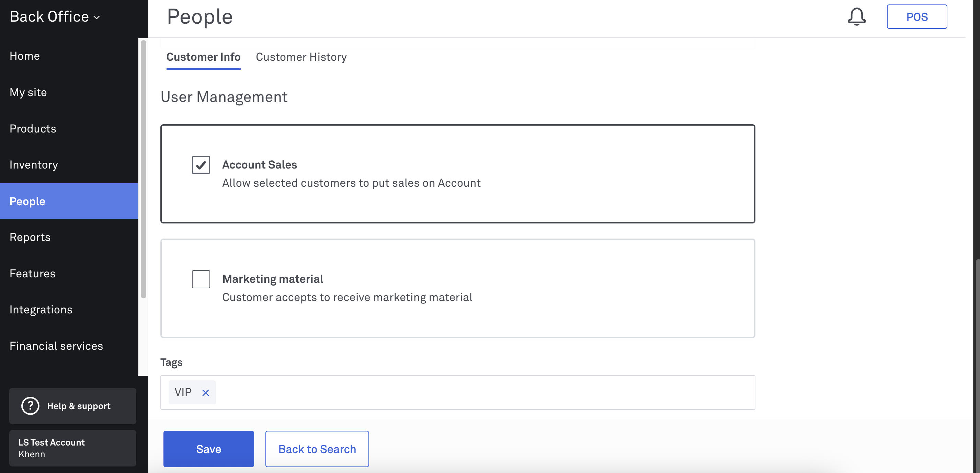980x473 pixels.
Task: Remove the VIP tag with the x icon
Action: point(205,392)
